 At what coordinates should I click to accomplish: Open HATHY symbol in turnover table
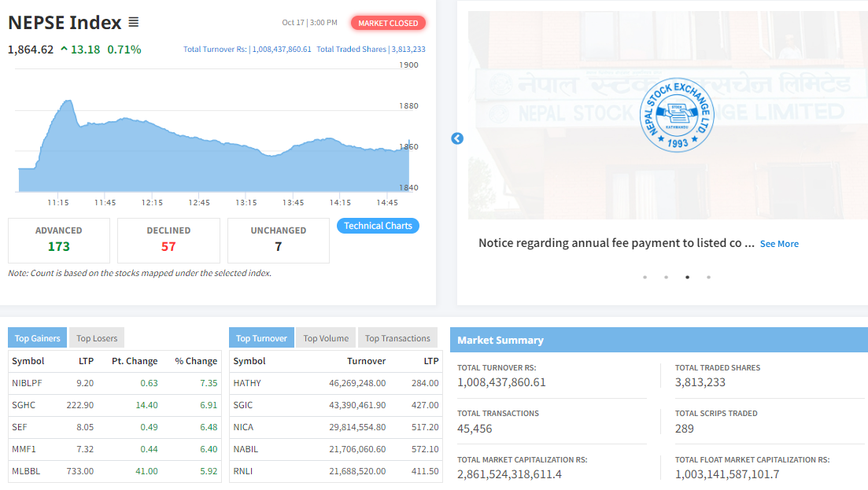(x=247, y=383)
